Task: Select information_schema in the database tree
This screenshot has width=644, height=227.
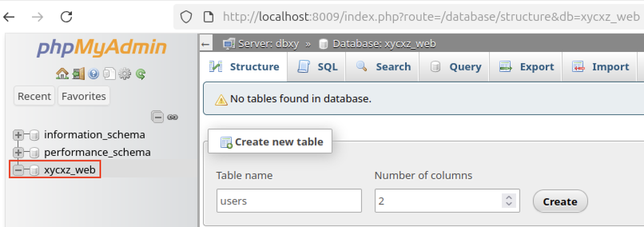Action: (x=95, y=135)
